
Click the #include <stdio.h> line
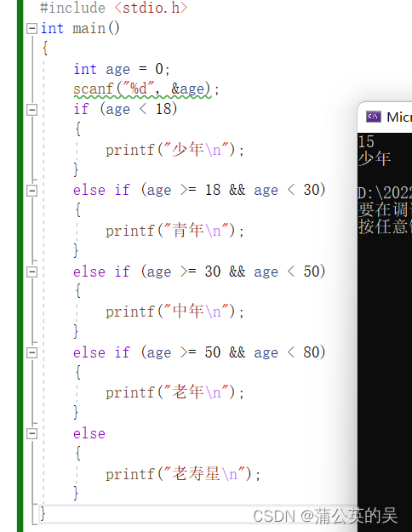coord(114,8)
